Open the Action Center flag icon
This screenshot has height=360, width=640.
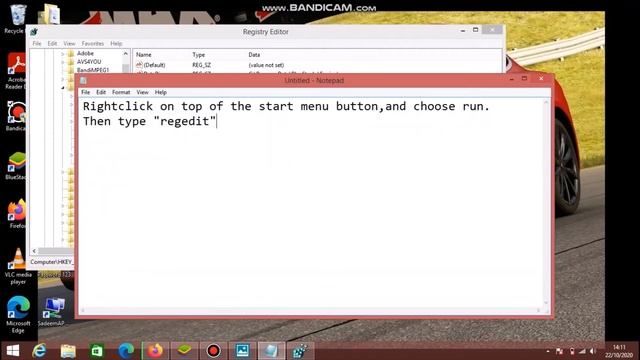(560, 351)
